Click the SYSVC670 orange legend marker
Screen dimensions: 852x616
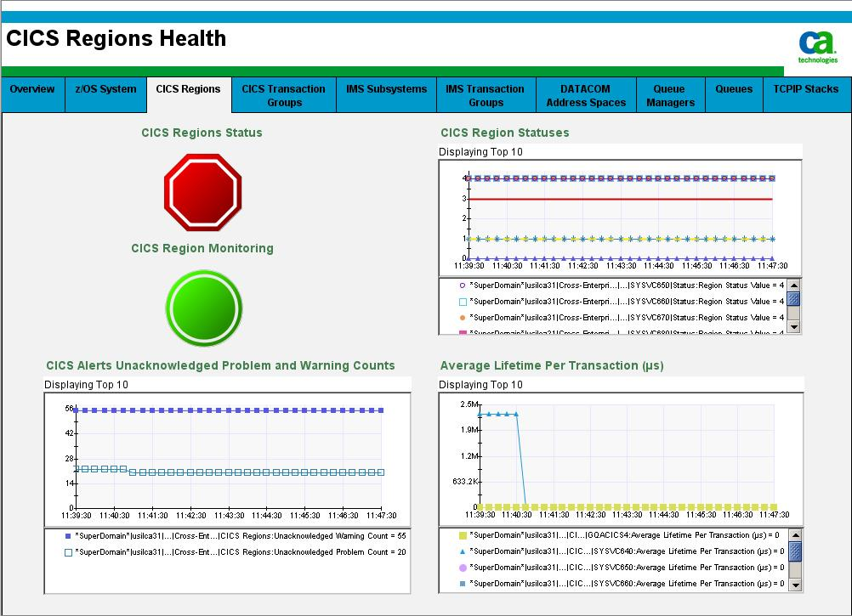pos(463,318)
